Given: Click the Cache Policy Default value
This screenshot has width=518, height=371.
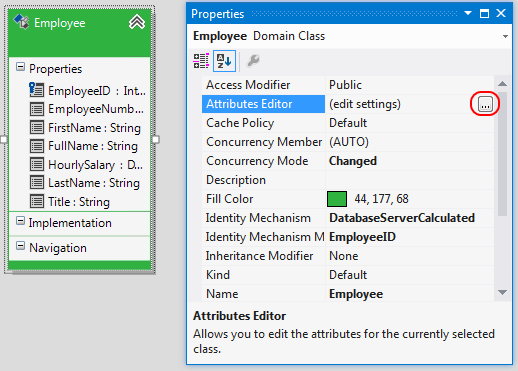Looking at the screenshot, I should (x=348, y=123).
